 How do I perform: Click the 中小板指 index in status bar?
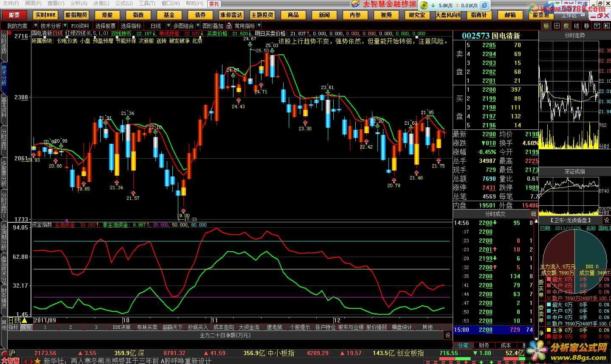coord(281,353)
